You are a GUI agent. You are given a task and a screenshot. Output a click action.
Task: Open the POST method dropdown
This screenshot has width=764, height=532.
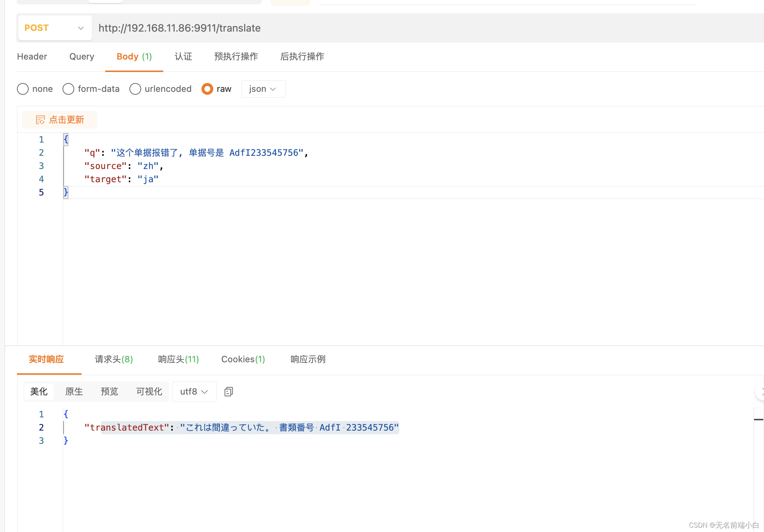click(55, 28)
